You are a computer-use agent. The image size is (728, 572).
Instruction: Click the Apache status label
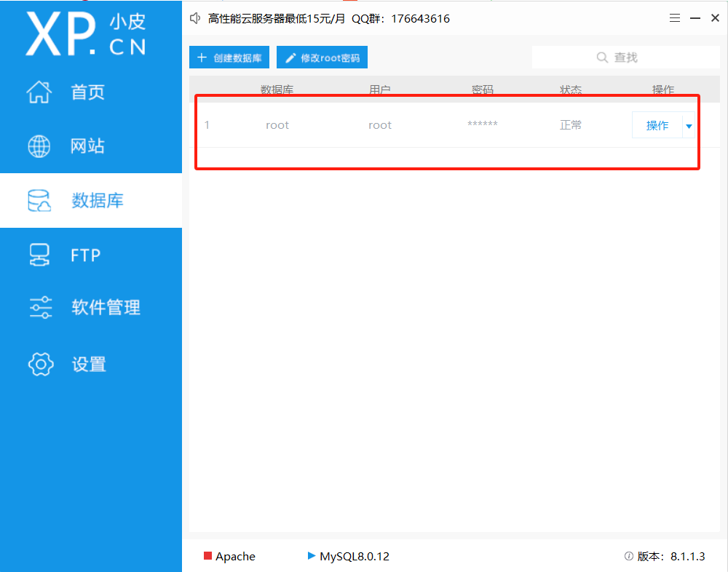235,556
